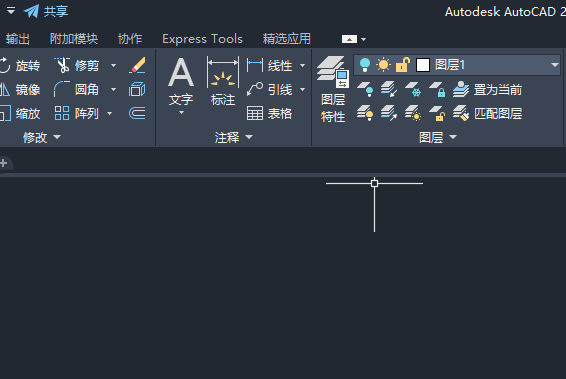This screenshot has height=379, width=566.
Task: Open the 协作 ribbon tab
Action: coord(130,39)
